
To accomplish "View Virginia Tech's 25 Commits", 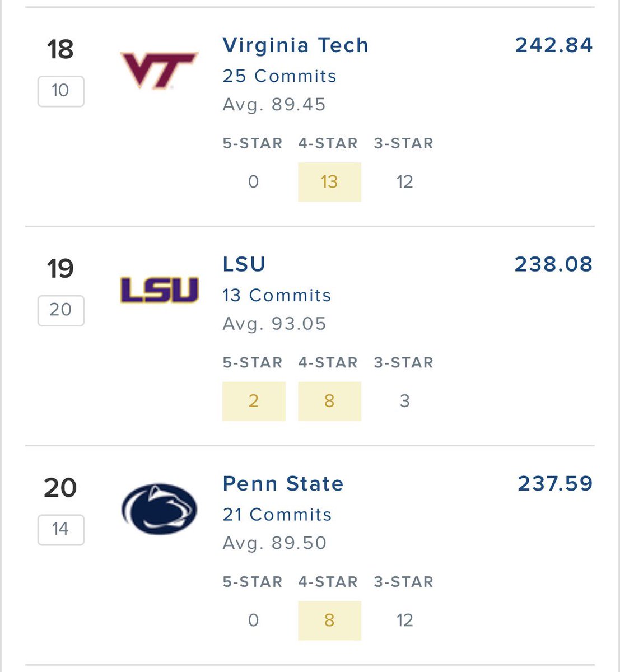I will coord(279,76).
